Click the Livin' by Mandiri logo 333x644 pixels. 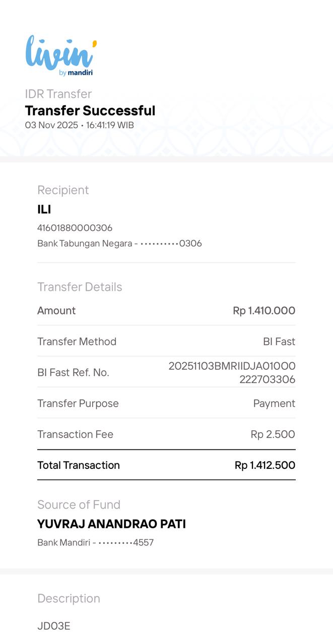tap(60, 55)
